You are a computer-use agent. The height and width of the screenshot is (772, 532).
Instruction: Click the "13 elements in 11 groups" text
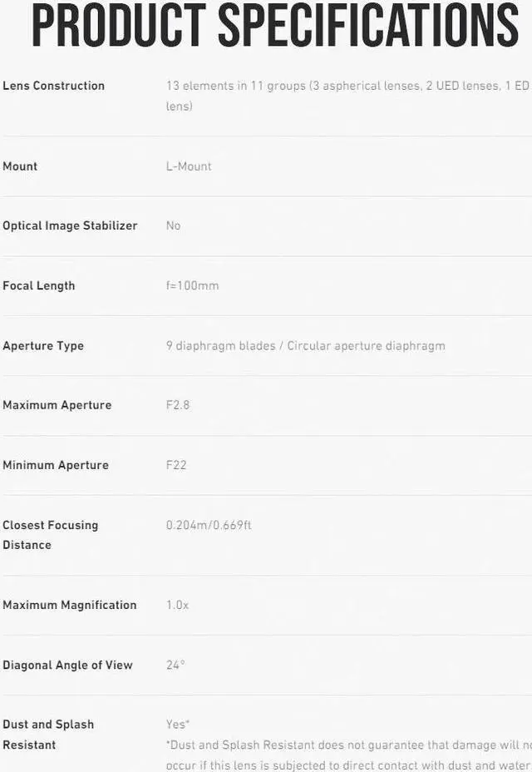(x=236, y=86)
